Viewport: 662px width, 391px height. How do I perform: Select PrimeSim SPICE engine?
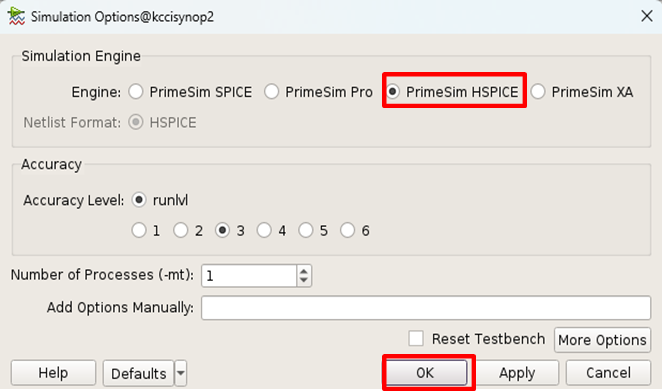[136, 92]
